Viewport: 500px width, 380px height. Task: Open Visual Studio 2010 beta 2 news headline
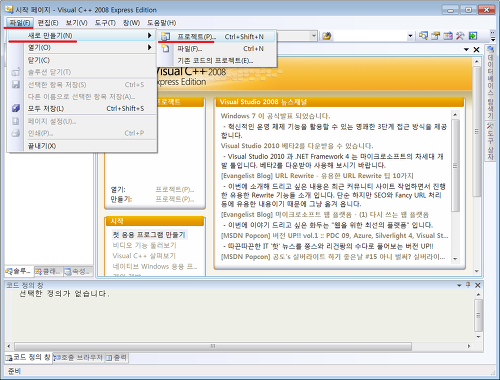click(x=297, y=146)
